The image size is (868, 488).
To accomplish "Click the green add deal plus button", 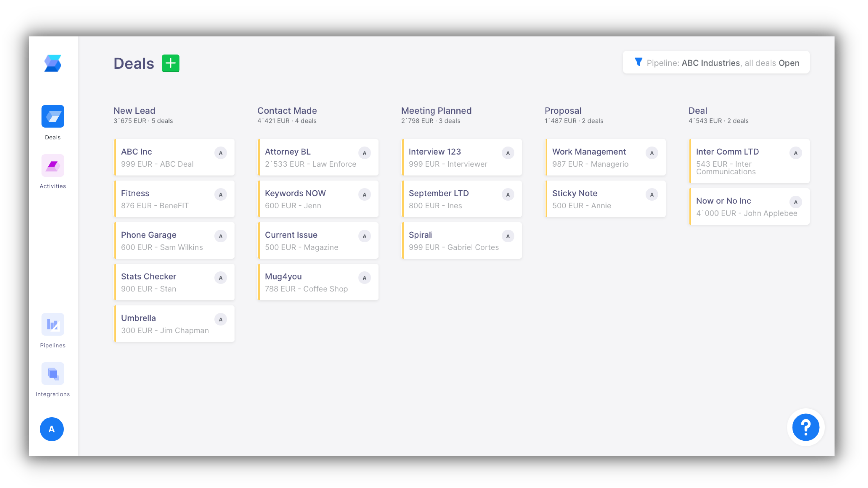I will click(x=170, y=63).
